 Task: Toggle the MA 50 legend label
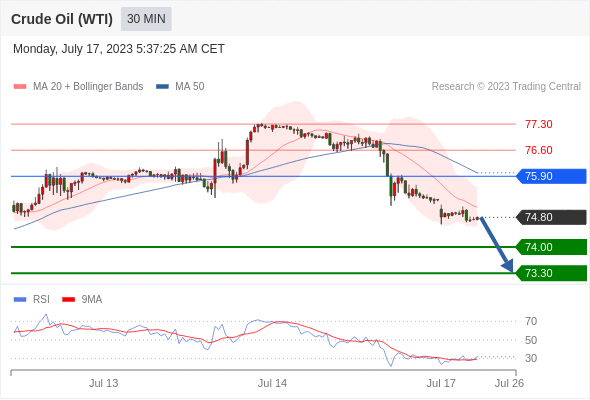tap(190, 87)
